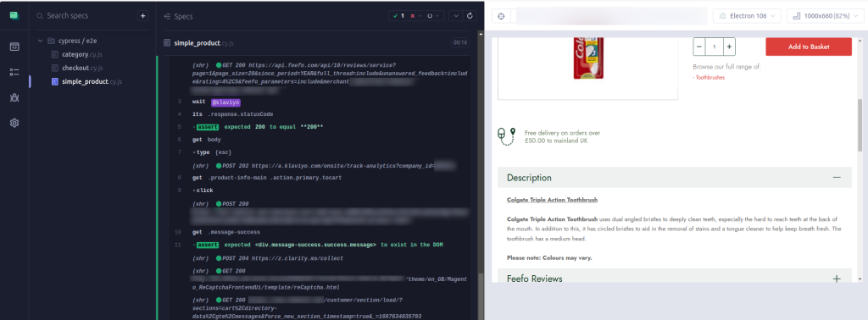
Task: Select the 'its .response.statusCode' command
Action: coord(320,114)
